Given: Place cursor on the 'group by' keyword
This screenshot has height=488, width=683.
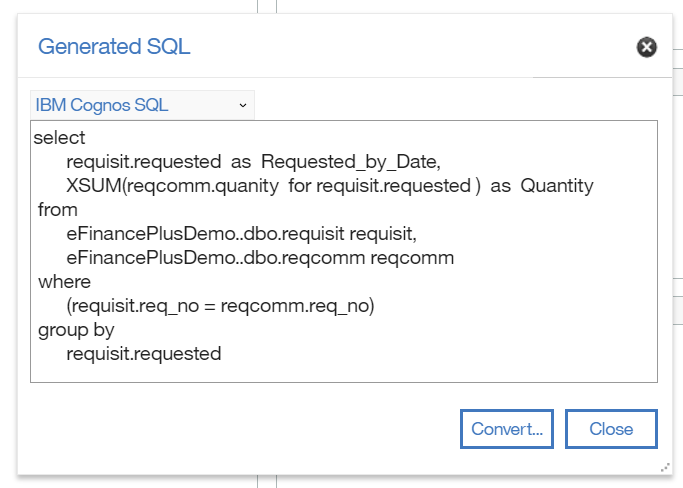Looking at the screenshot, I should (76, 330).
